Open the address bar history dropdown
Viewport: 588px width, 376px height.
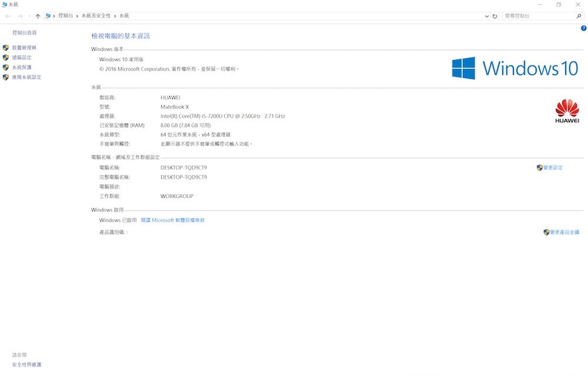tap(486, 16)
